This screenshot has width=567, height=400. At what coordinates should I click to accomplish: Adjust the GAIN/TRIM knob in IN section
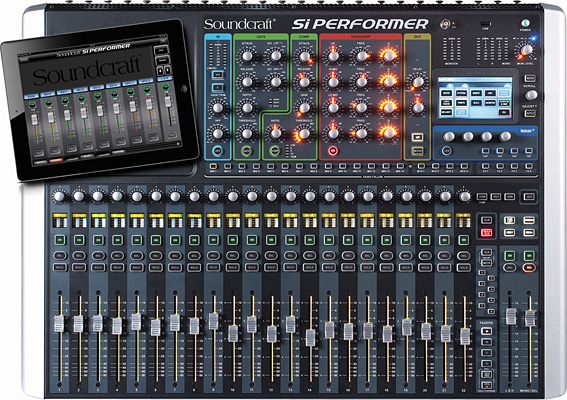[x=218, y=107]
